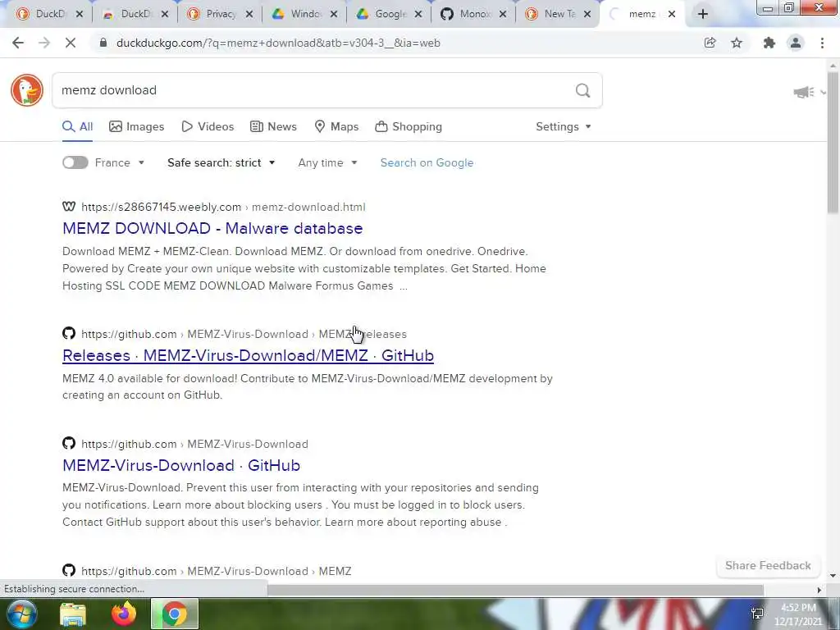Open the share page icon in address bar
This screenshot has width=840, height=630.
710,43
